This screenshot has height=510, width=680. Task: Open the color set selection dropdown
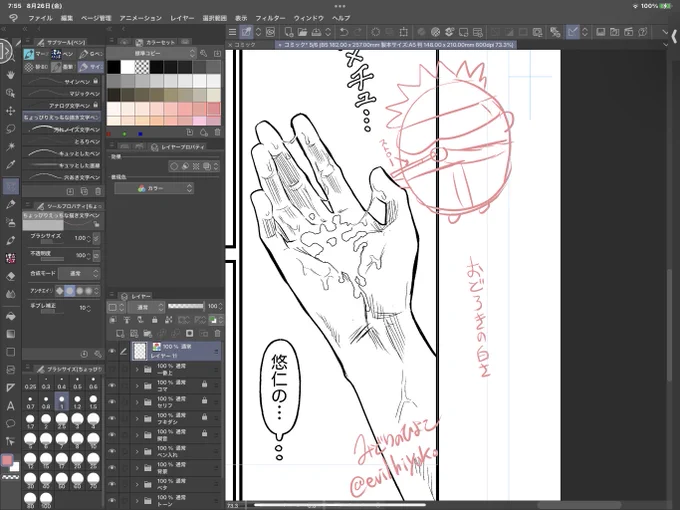click(152, 53)
